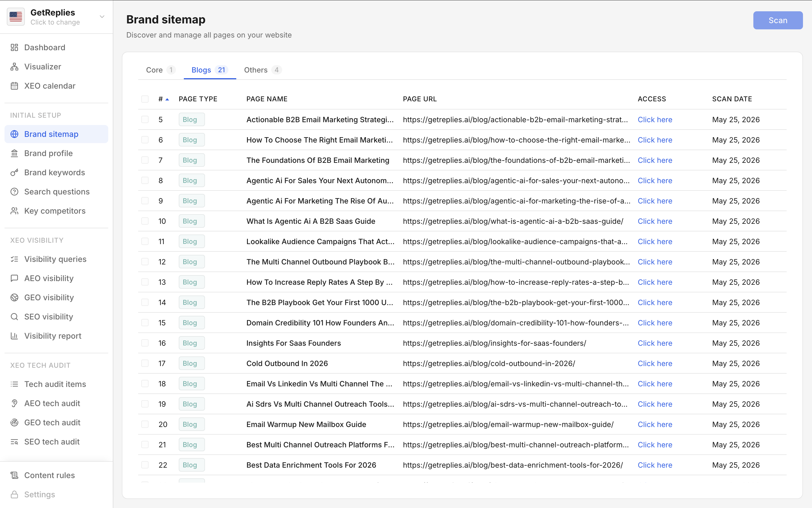This screenshot has width=812, height=508.
Task: Open Click here link for row 5
Action: pos(655,120)
